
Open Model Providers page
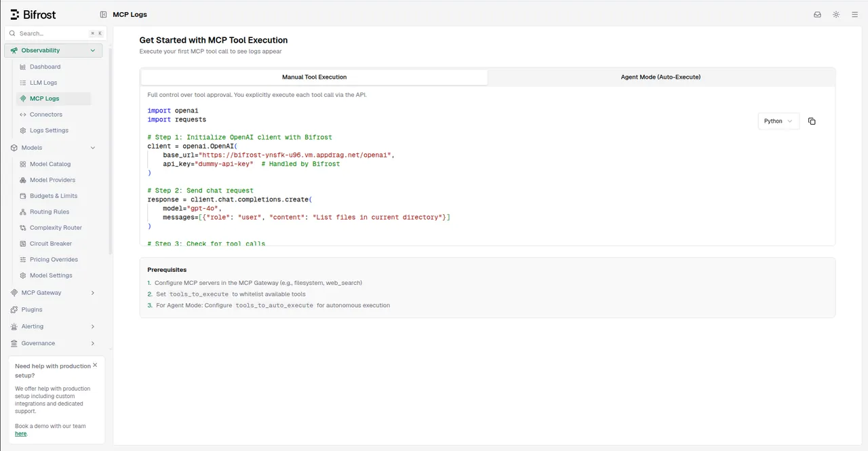(x=52, y=180)
